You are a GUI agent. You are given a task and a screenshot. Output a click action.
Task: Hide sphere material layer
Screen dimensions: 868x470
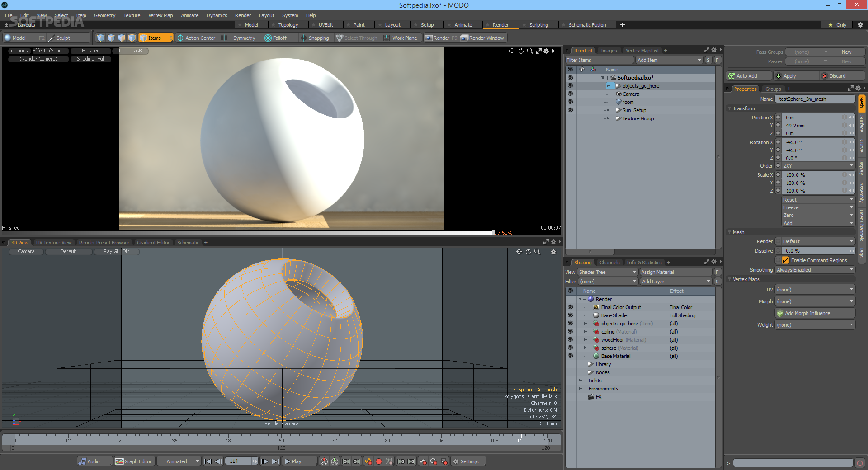[x=570, y=348]
